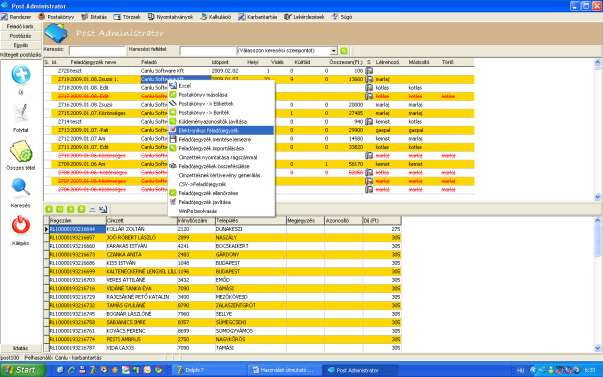Open the Rendszer menu
603x377 pixels.
(x=16, y=17)
